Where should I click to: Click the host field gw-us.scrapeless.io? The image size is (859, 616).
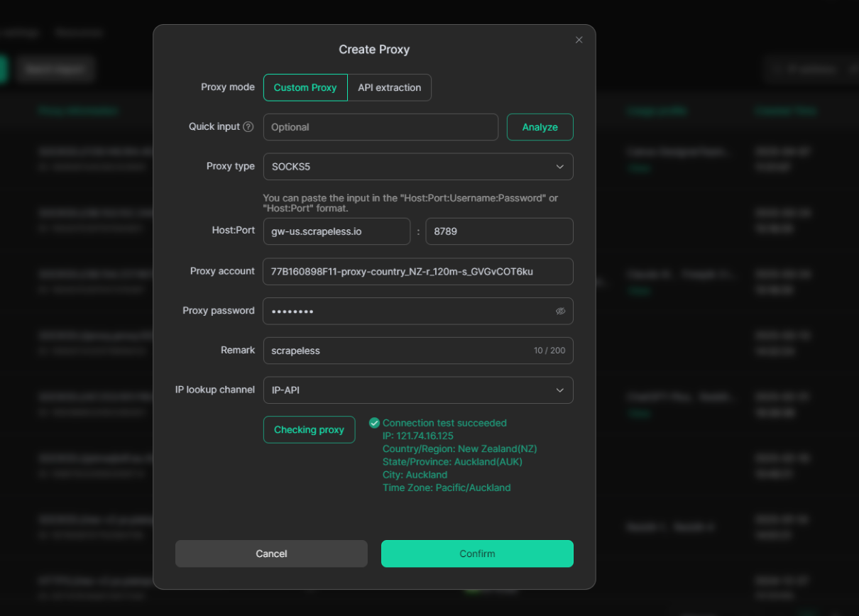point(337,231)
